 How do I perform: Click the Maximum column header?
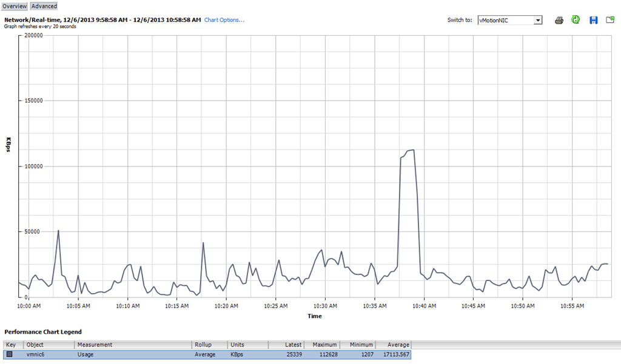coord(322,345)
